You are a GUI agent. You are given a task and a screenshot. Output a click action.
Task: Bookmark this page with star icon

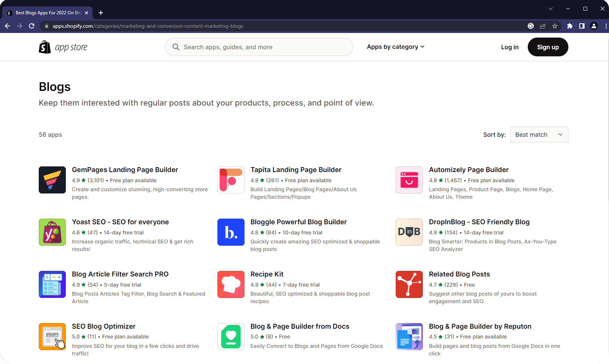pos(555,26)
